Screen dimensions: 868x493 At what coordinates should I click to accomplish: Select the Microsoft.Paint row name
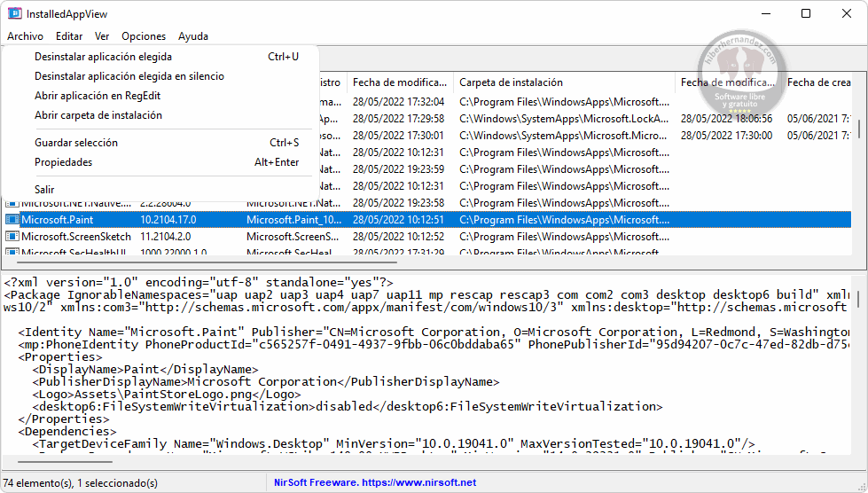[58, 220]
